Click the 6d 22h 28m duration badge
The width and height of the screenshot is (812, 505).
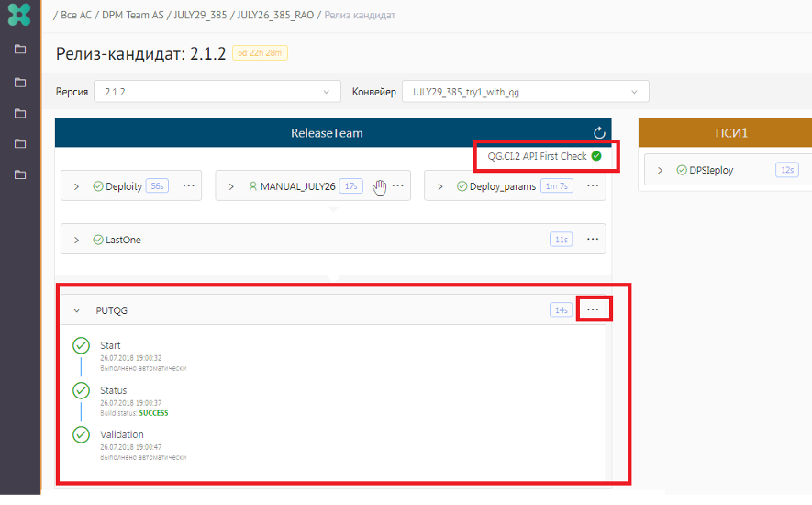tap(260, 53)
